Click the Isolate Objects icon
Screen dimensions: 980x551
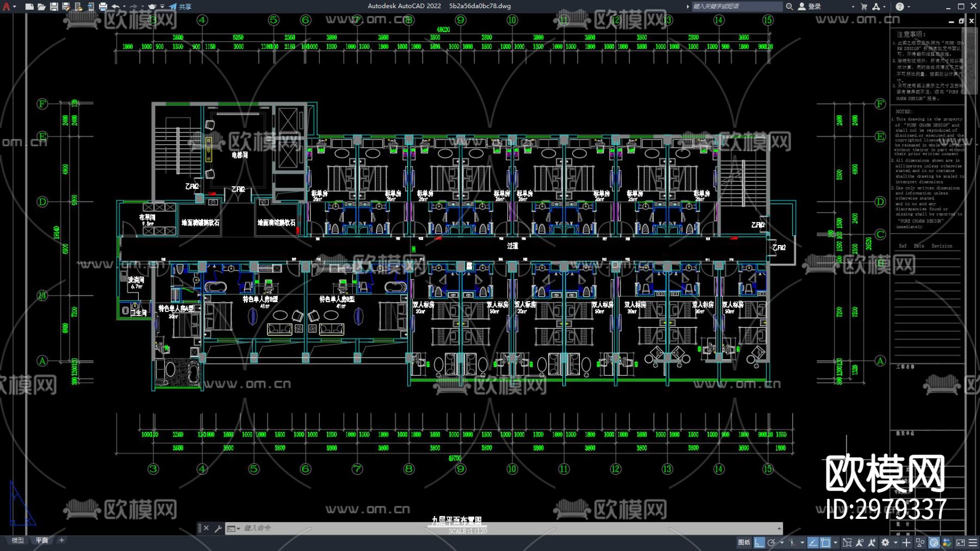[920, 542]
